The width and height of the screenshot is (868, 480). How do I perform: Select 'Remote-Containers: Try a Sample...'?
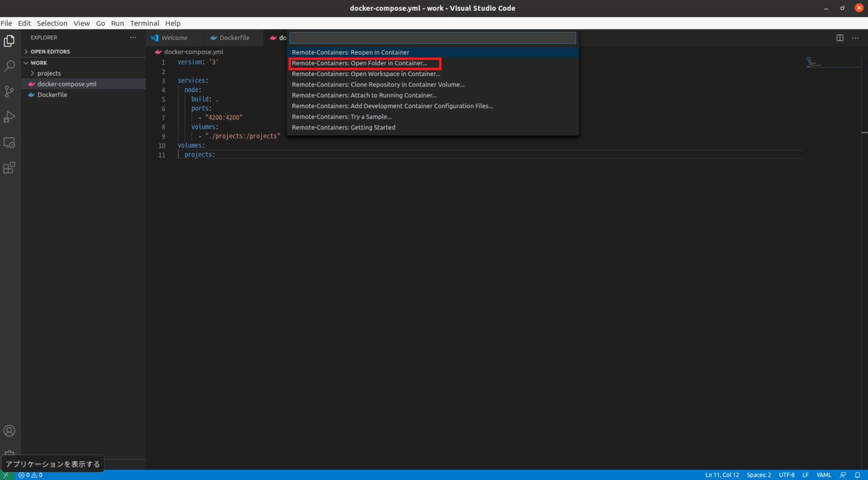341,116
